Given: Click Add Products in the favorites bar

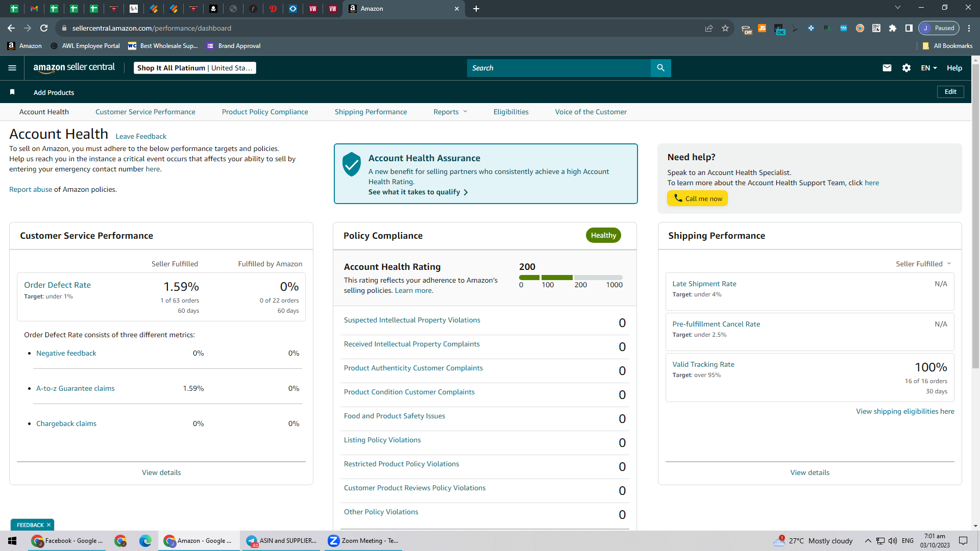Looking at the screenshot, I should tap(54, 92).
